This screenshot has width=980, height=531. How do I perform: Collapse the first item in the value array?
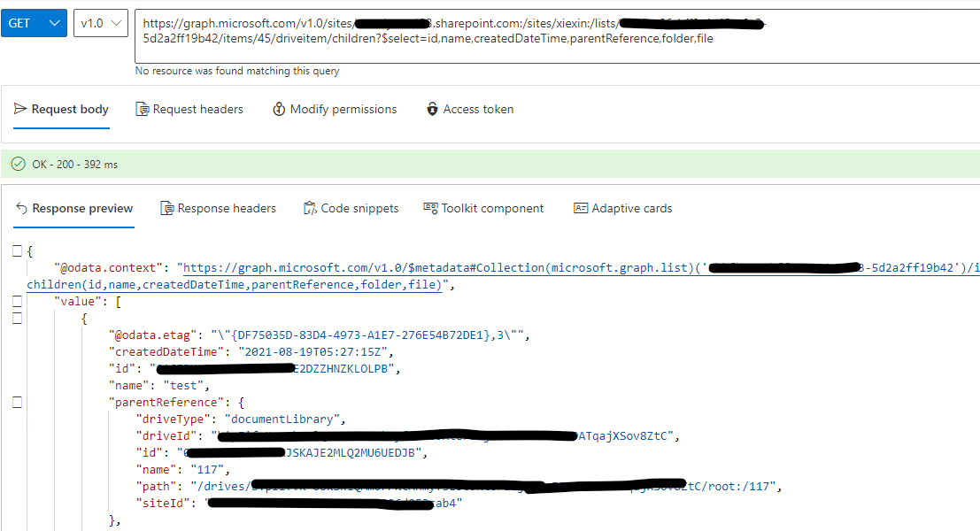pos(16,318)
